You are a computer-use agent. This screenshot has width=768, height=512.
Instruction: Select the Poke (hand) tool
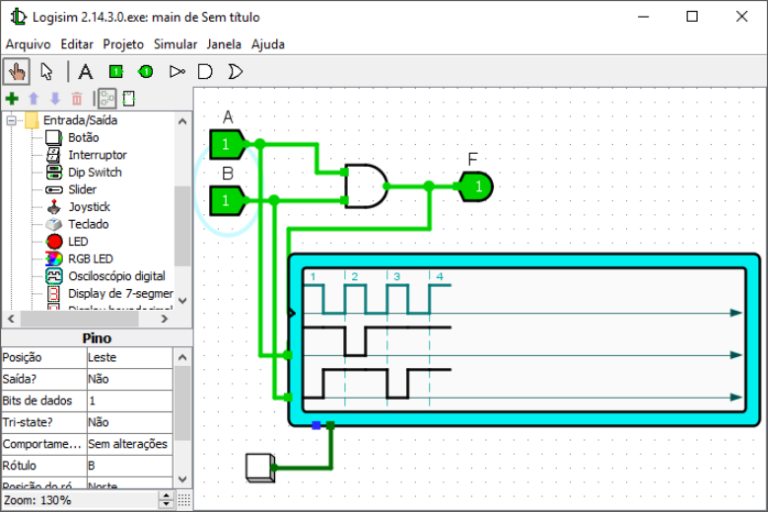(x=17, y=71)
